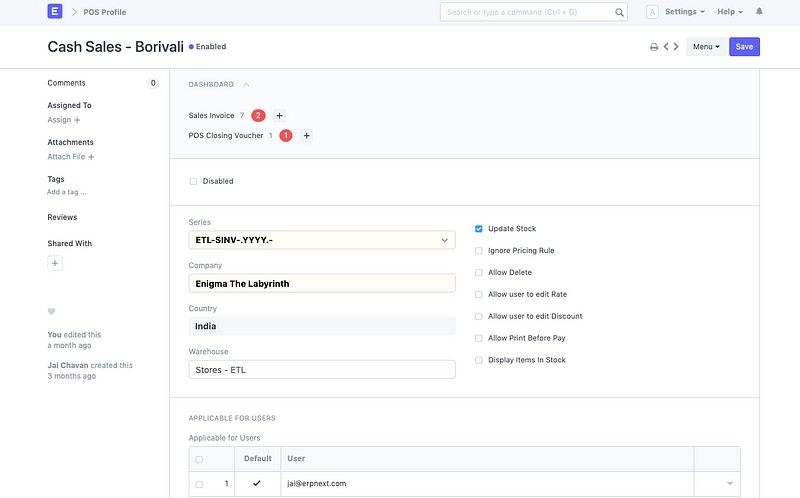Open the Help menu
800x498 pixels.
pyautogui.click(x=730, y=12)
